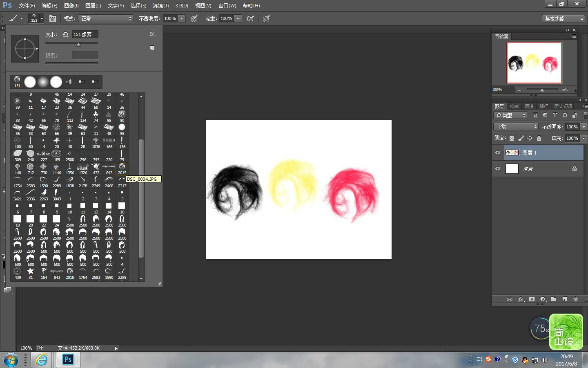The height and width of the screenshot is (368, 588).
Task: Click the 151 像素 size field
Action: click(85, 34)
